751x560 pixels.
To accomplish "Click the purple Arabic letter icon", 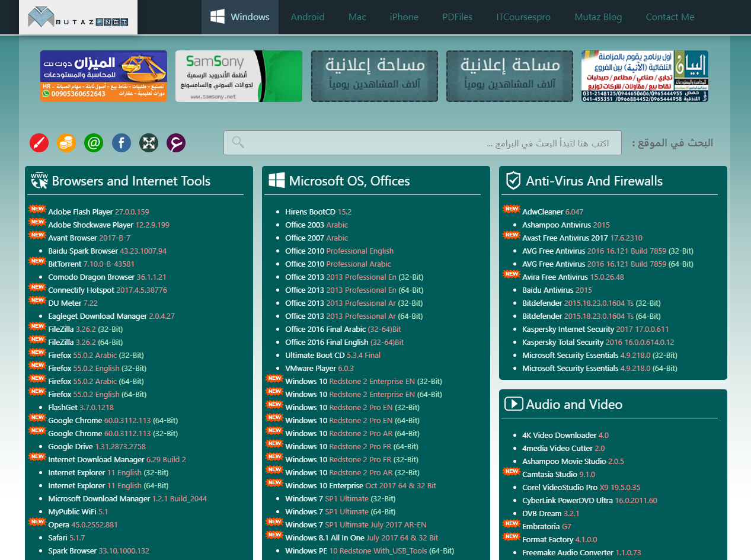I will (x=176, y=143).
